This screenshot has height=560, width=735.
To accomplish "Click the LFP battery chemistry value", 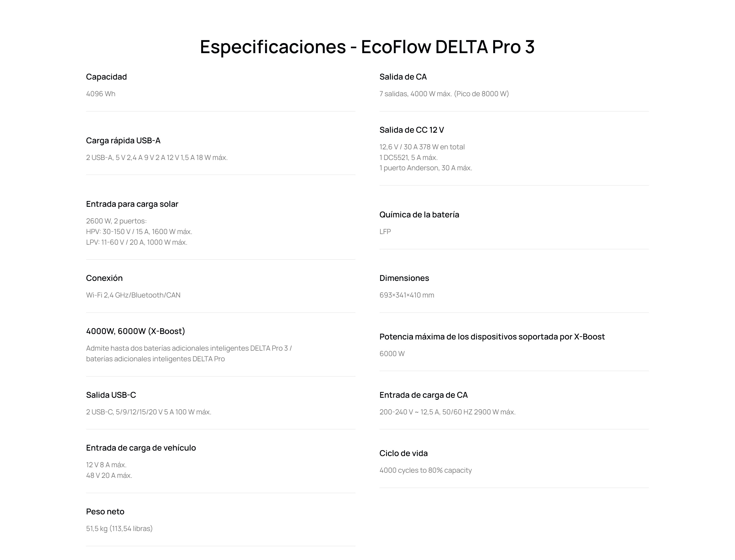I will pyautogui.click(x=385, y=232).
